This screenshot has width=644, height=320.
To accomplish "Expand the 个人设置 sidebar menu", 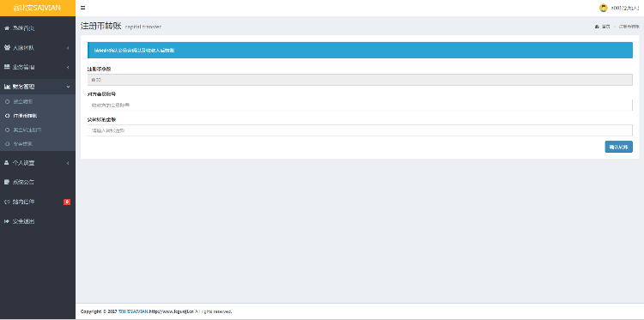I will [x=38, y=163].
